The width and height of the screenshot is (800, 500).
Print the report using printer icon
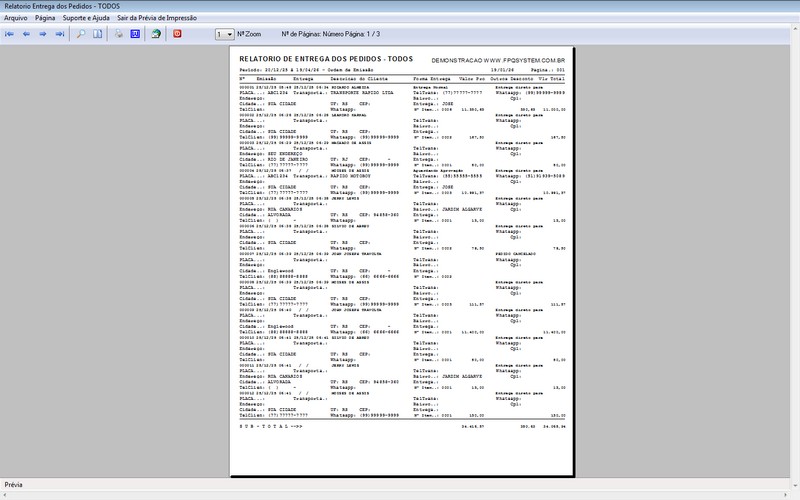(x=118, y=34)
